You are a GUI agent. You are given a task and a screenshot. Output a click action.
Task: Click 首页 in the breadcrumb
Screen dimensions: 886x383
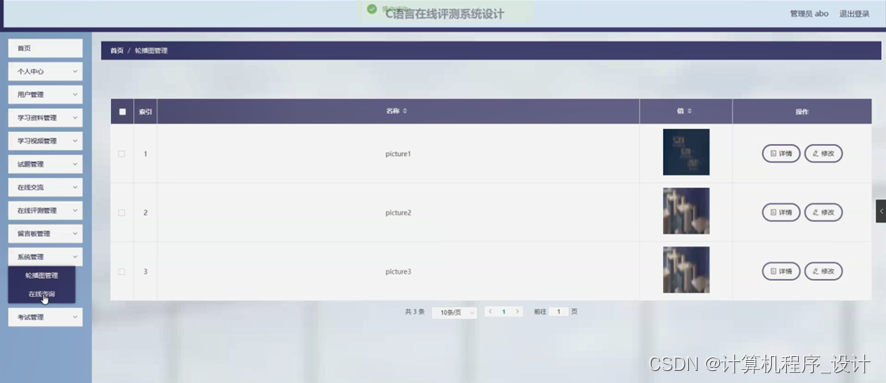tap(117, 51)
